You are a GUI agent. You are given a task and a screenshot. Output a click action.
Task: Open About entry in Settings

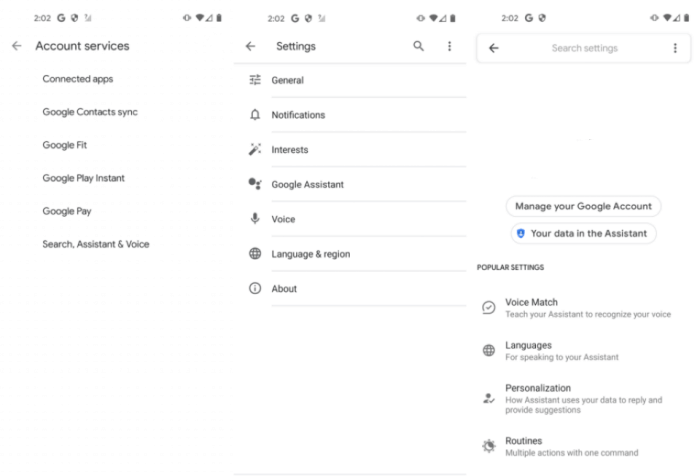coord(350,289)
